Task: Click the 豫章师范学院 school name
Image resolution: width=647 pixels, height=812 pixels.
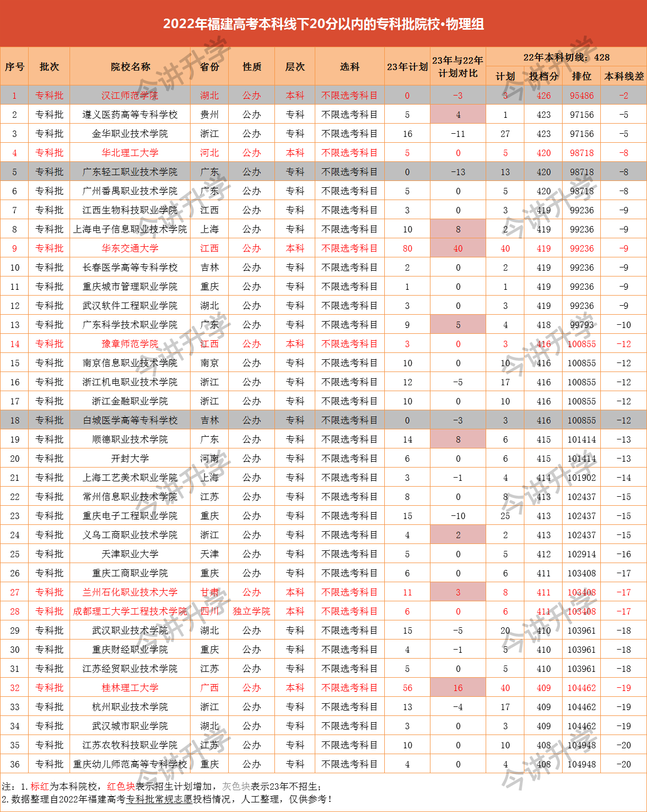Action: [130, 344]
